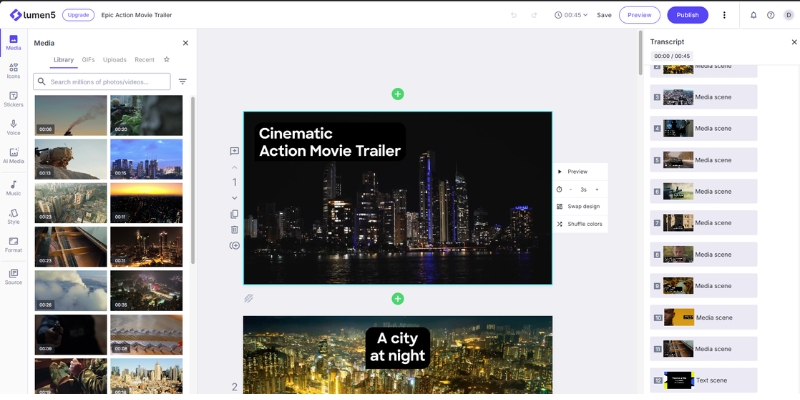Show starred favorite media

tap(166, 59)
